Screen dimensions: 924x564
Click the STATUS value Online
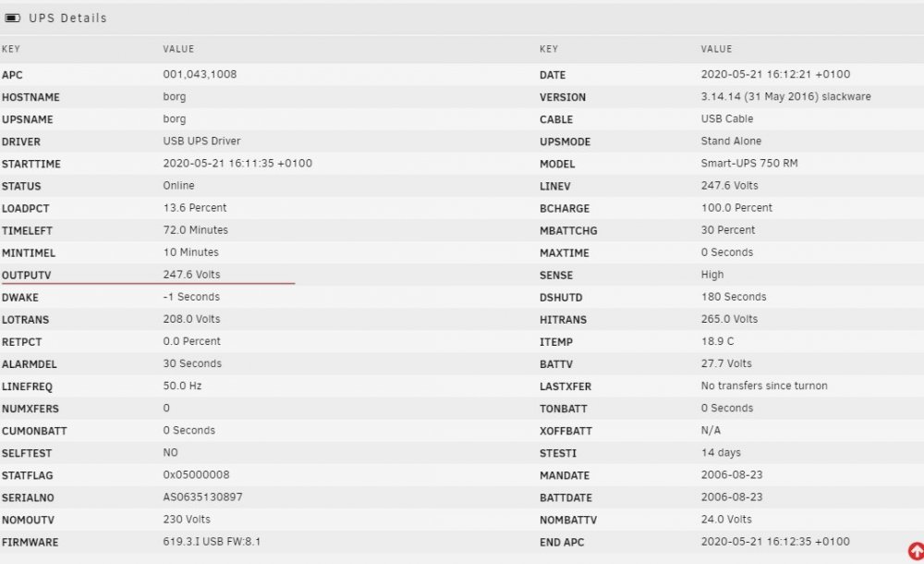(x=178, y=186)
